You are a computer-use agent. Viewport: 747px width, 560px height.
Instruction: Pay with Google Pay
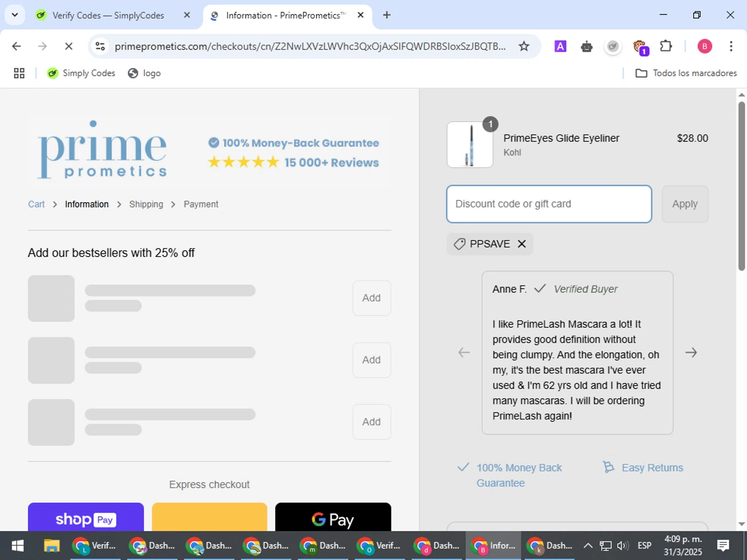point(333,518)
